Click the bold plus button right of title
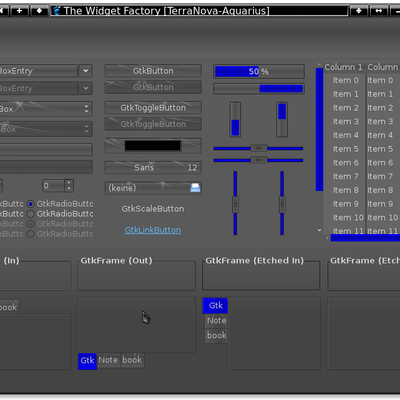Screen dimensions: 400x400 tap(359, 11)
